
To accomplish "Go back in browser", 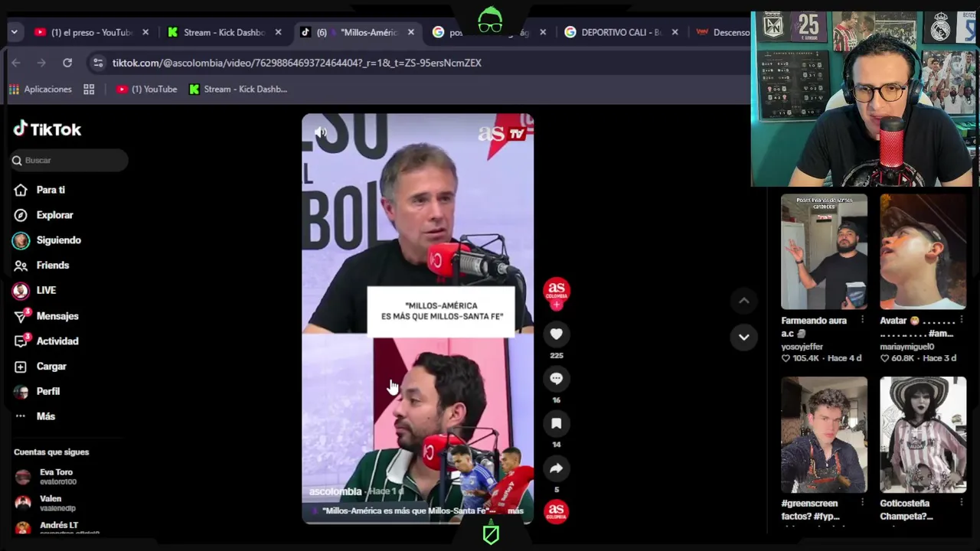I will [16, 63].
